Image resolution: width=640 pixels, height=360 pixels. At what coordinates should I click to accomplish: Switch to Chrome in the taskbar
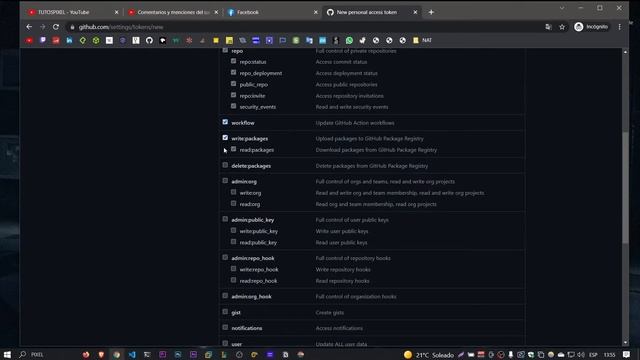click(x=117, y=355)
